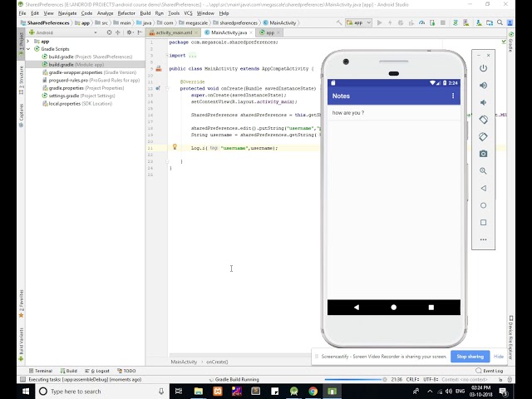Open the CRLF line separator selector
Screen dimensions: 532x399
pyautogui.click(x=412, y=379)
